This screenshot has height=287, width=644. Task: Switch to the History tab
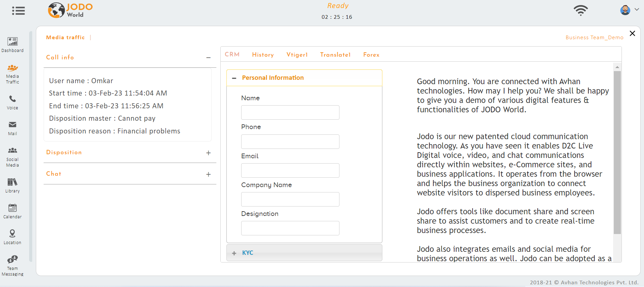point(263,55)
